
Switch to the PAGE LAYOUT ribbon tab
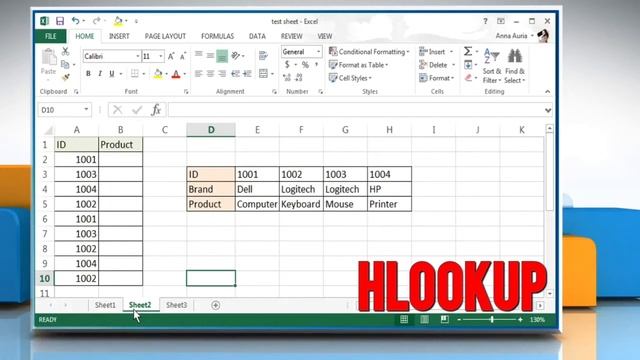[x=165, y=36]
